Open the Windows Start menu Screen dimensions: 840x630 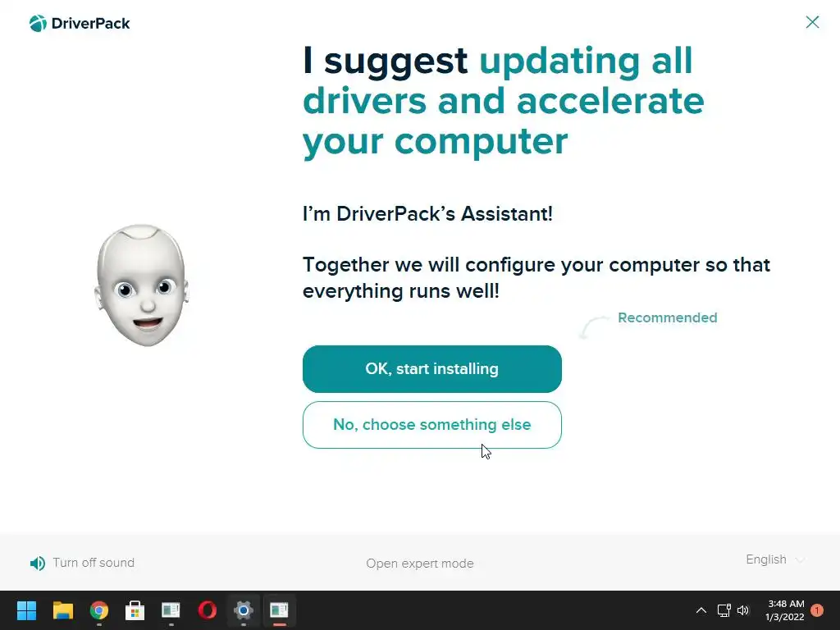pyautogui.click(x=26, y=610)
